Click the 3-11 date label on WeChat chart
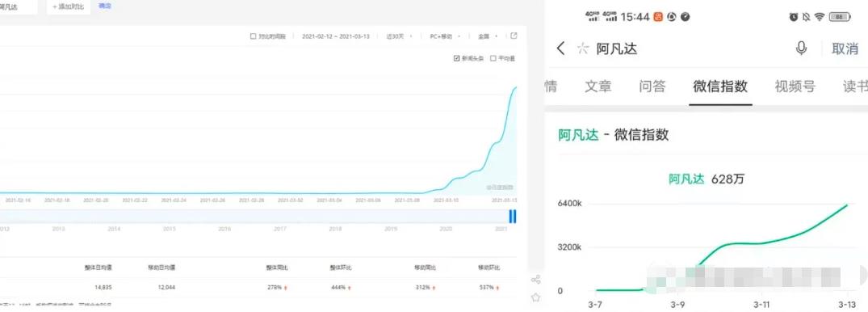 click(x=761, y=305)
